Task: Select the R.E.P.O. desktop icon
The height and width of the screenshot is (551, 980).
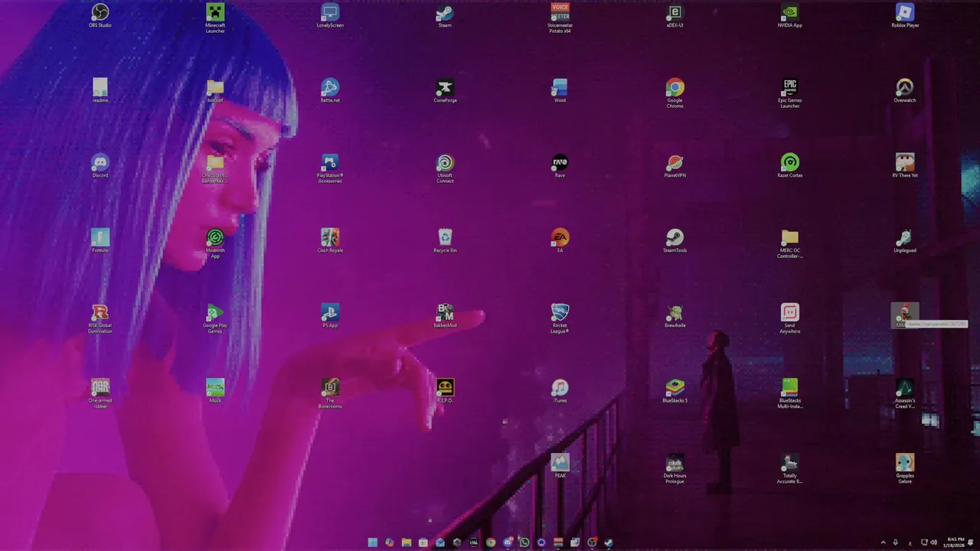Action: (x=445, y=391)
